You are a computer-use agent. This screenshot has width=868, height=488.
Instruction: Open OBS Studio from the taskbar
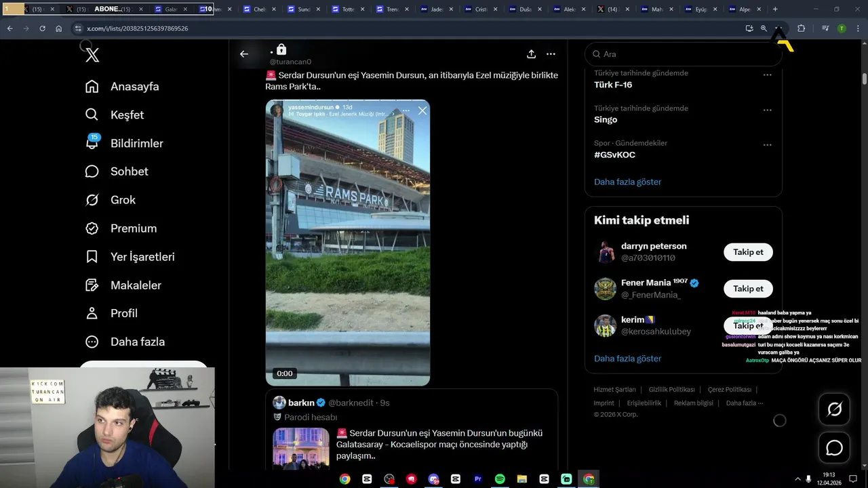coord(389,479)
